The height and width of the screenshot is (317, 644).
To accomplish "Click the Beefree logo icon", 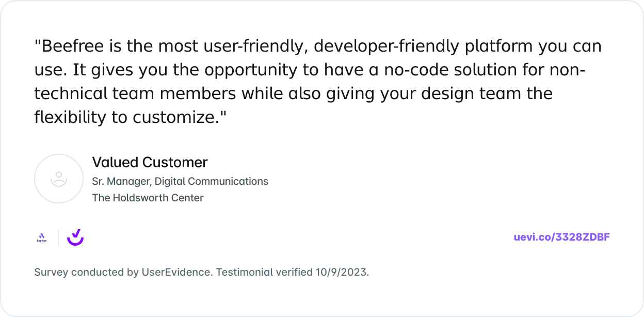I will (x=41, y=237).
